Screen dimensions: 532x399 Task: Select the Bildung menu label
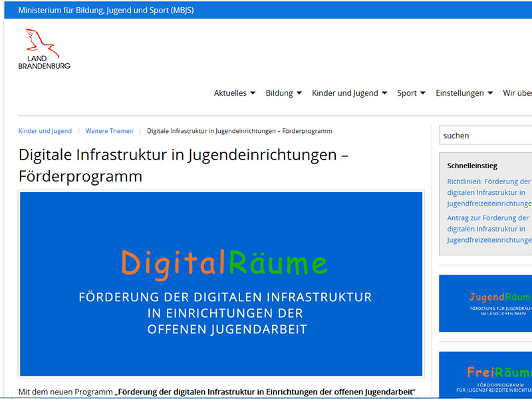[279, 93]
